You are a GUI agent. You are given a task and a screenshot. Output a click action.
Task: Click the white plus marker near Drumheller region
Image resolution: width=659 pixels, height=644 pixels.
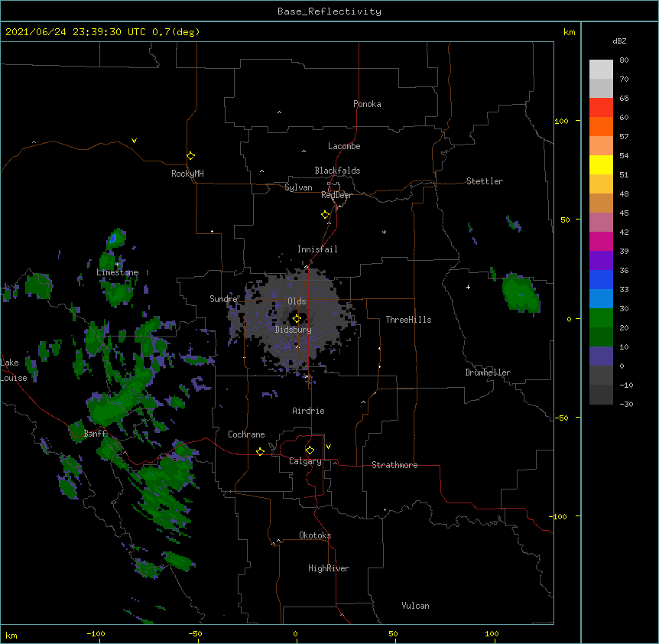tap(468, 287)
